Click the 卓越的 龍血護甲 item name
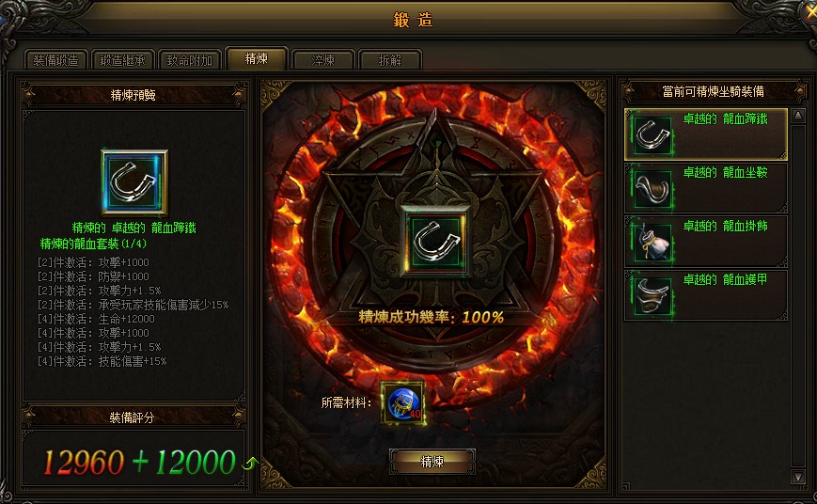Viewport: 817px width, 504px height. point(725,280)
